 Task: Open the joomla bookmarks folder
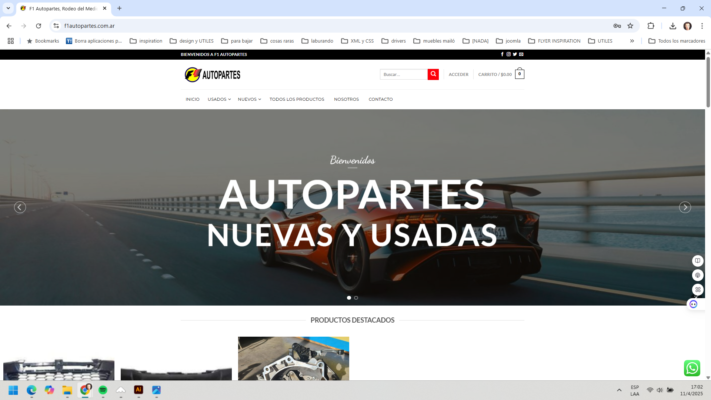pyautogui.click(x=508, y=41)
